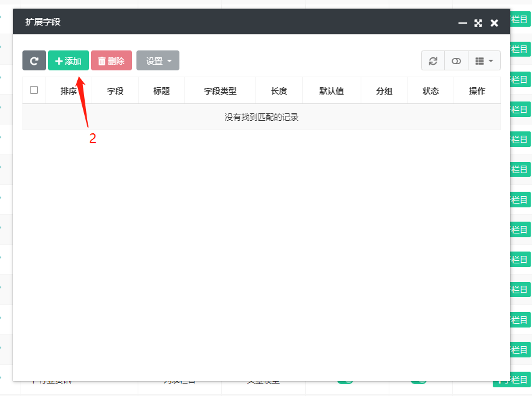
Task: Open the columns list dropdown
Action: [x=484, y=61]
